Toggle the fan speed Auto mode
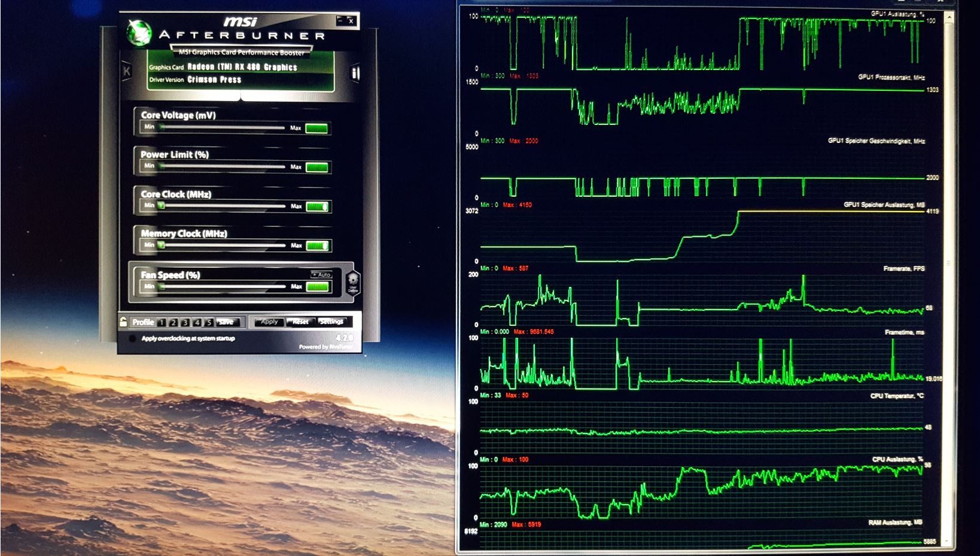 [x=321, y=274]
